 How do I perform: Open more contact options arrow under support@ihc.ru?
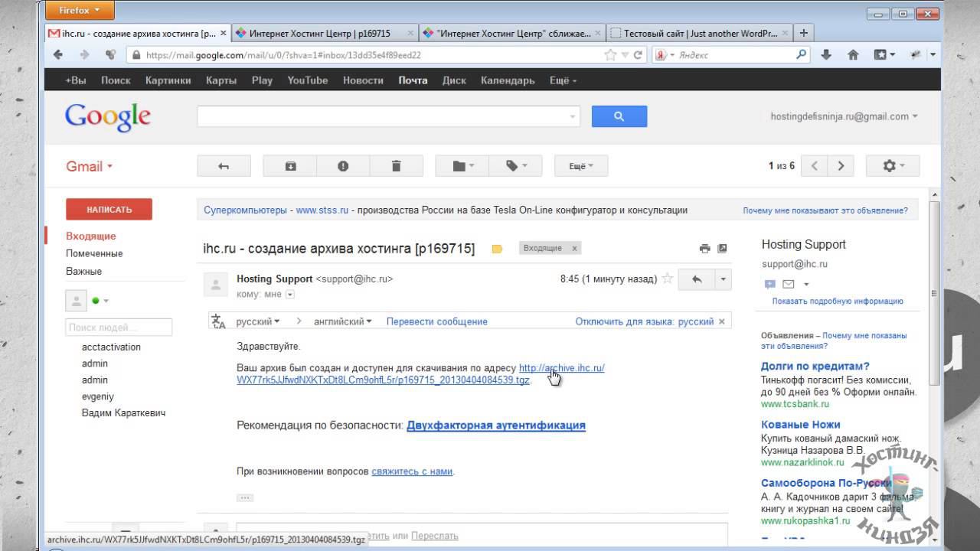click(806, 285)
